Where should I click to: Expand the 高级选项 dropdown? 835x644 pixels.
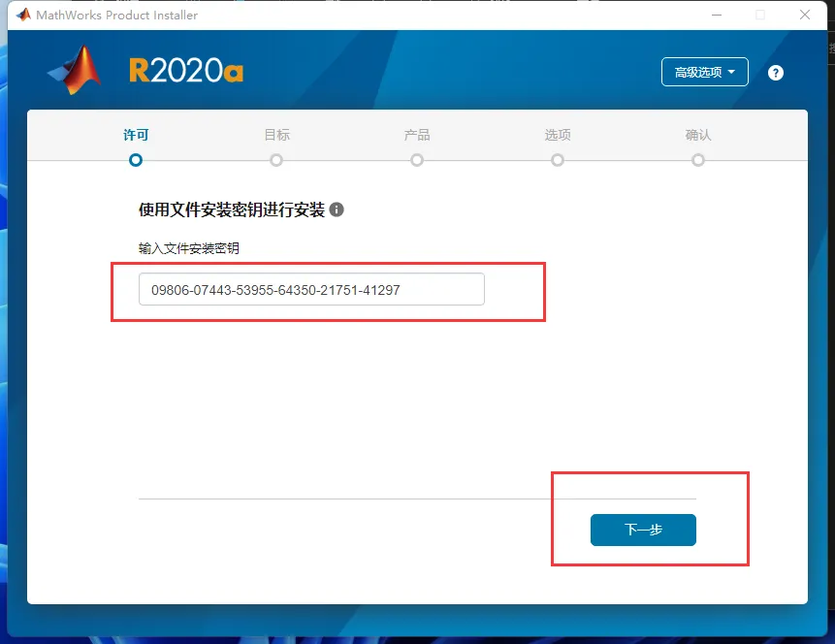(704, 72)
